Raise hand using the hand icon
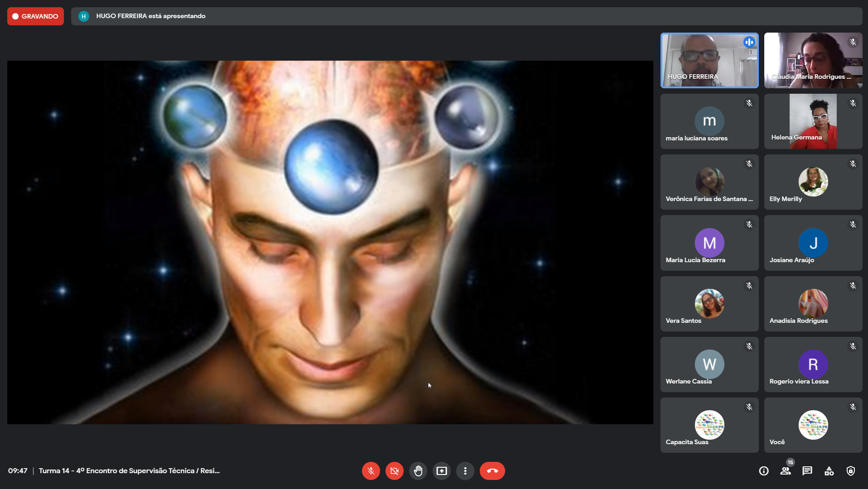This screenshot has height=489, width=868. (418, 471)
